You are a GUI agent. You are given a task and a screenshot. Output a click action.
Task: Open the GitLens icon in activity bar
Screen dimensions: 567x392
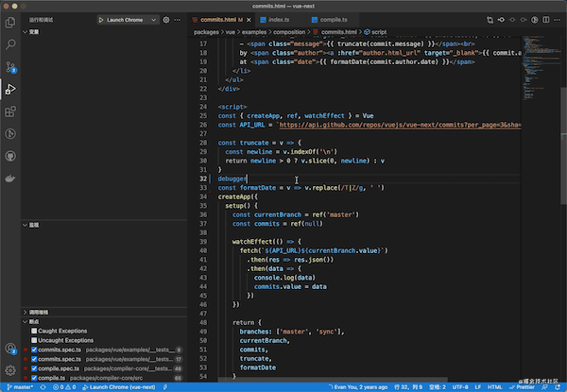[10, 134]
